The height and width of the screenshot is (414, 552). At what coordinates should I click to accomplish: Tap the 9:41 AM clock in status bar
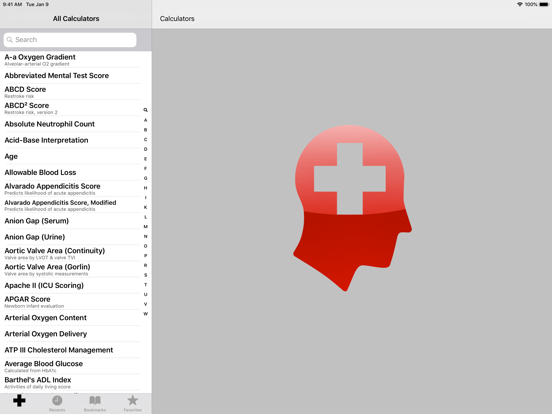pyautogui.click(x=12, y=4)
